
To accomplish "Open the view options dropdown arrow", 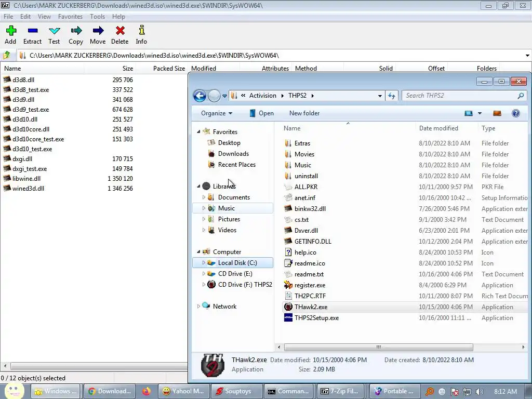I will tap(480, 113).
